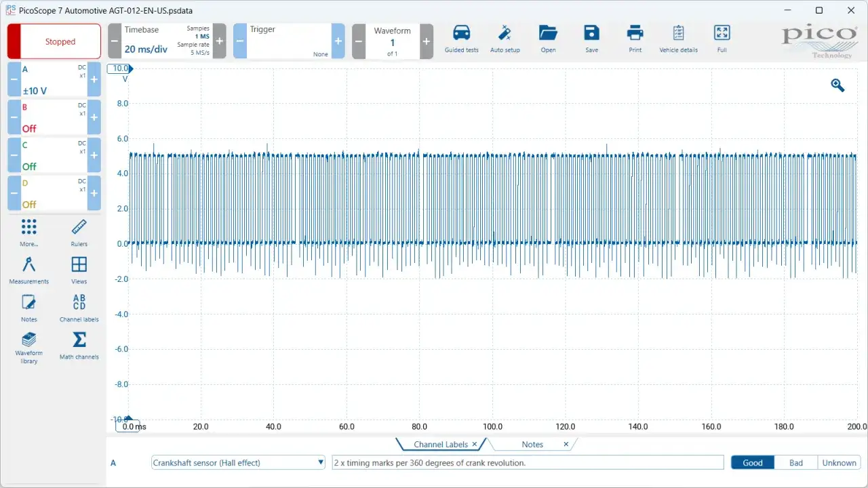
Task: Click the Pico Technology logo
Action: click(819, 42)
